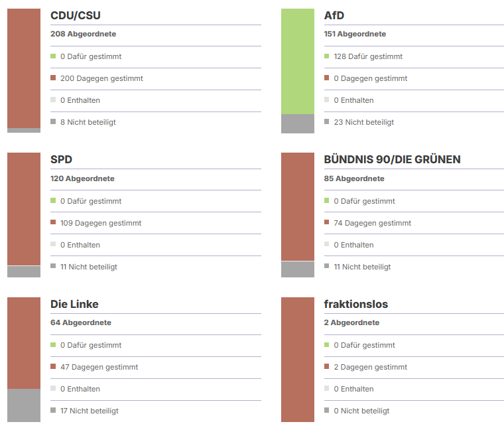
Task: Click the "2 Dagegen gestimmt" entry under fraktionslos
Action: [370, 367]
